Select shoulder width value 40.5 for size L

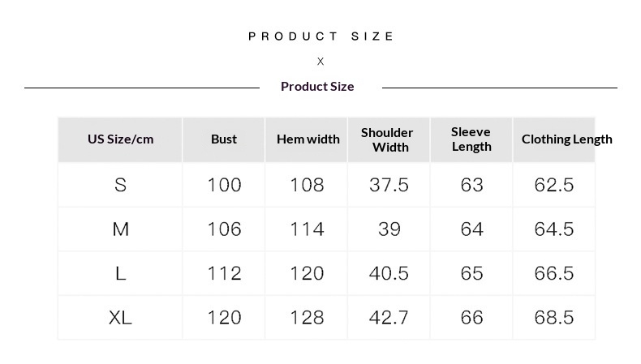(389, 273)
